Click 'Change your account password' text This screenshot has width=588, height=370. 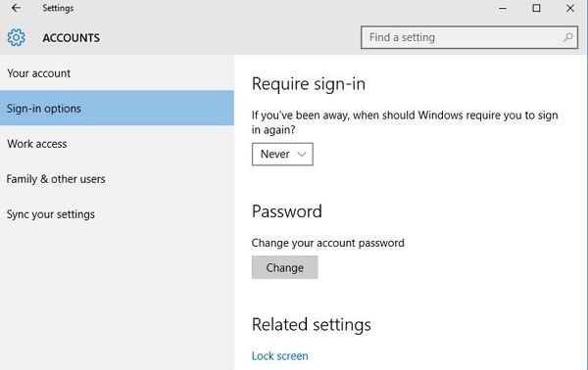[327, 243]
